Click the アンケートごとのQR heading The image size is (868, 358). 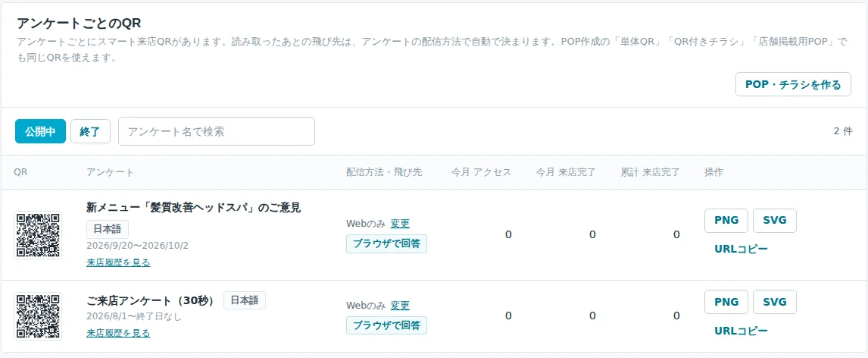click(x=79, y=24)
